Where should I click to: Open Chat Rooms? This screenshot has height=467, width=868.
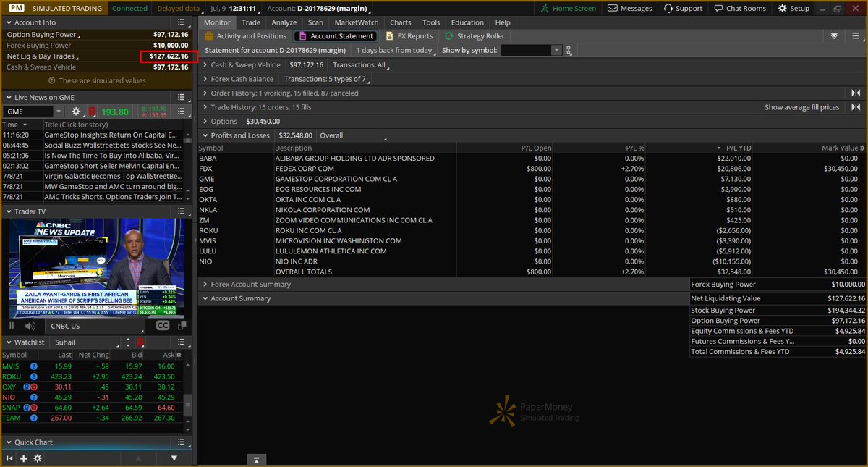(740, 8)
